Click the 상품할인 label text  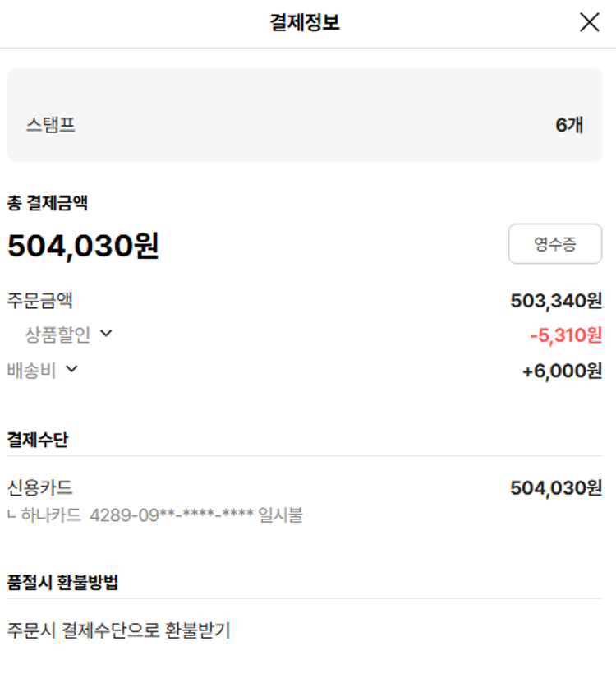click(57, 335)
